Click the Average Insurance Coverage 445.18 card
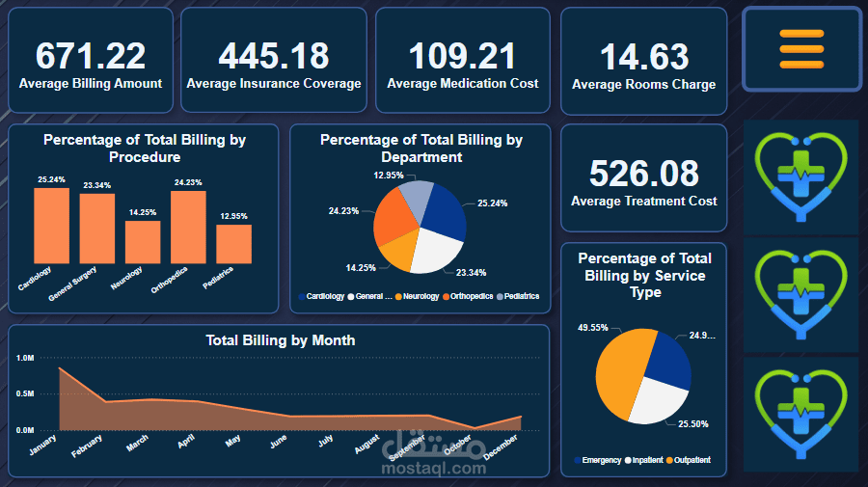Viewport: 868px width, 487px height. click(x=274, y=61)
